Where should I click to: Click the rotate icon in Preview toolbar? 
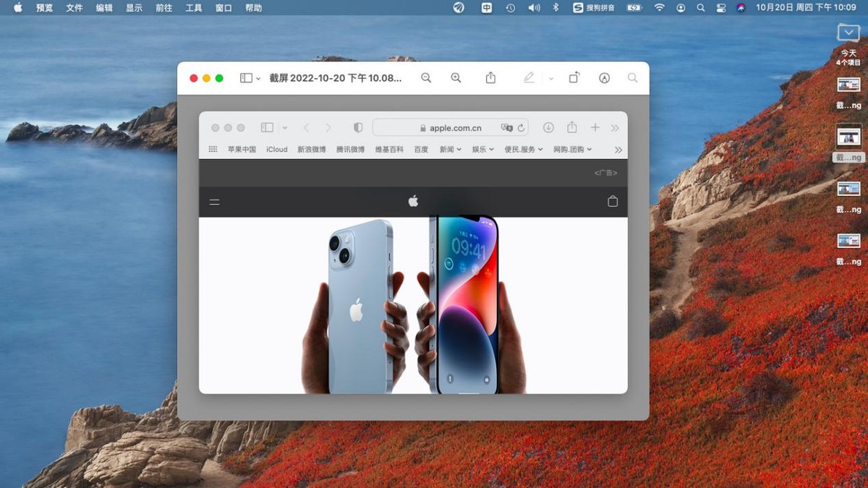point(573,77)
